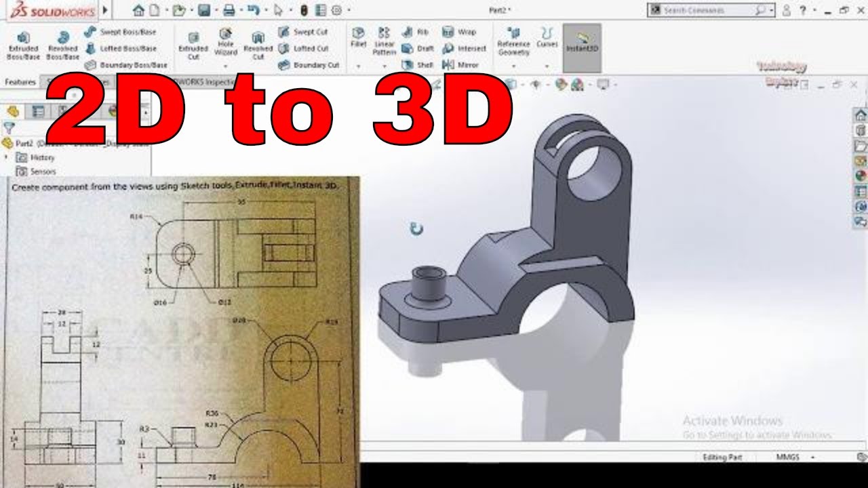The image size is (868, 488).
Task: Pick the Boundary Cut command
Action: coord(309,65)
